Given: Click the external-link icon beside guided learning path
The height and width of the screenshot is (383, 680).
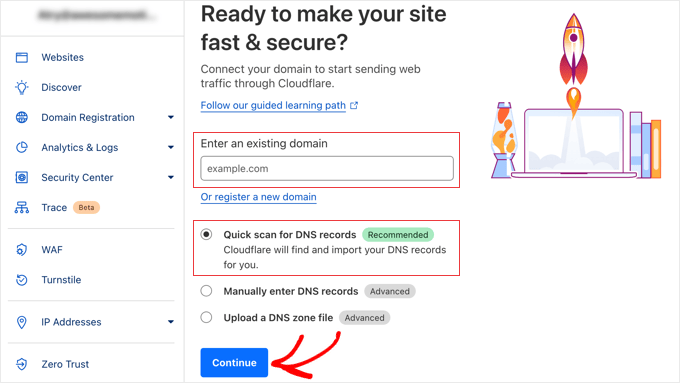Looking at the screenshot, I should tap(354, 105).
